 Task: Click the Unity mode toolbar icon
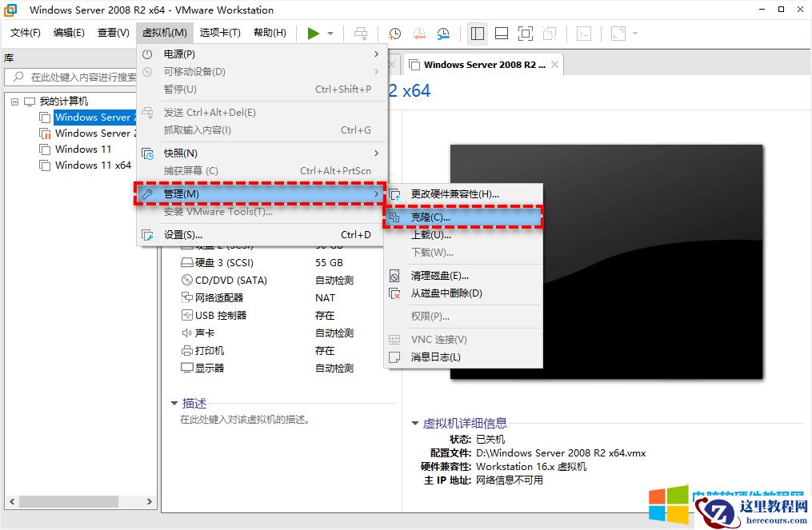(550, 34)
